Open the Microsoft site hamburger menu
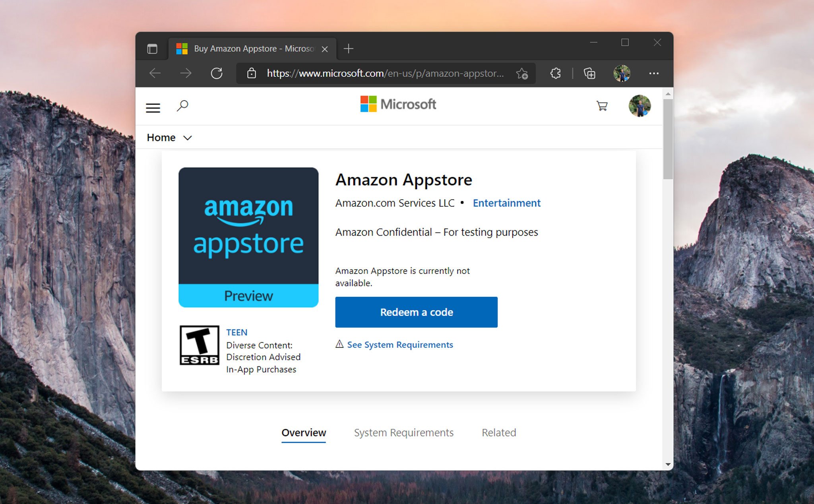The width and height of the screenshot is (814, 504). pyautogui.click(x=153, y=107)
